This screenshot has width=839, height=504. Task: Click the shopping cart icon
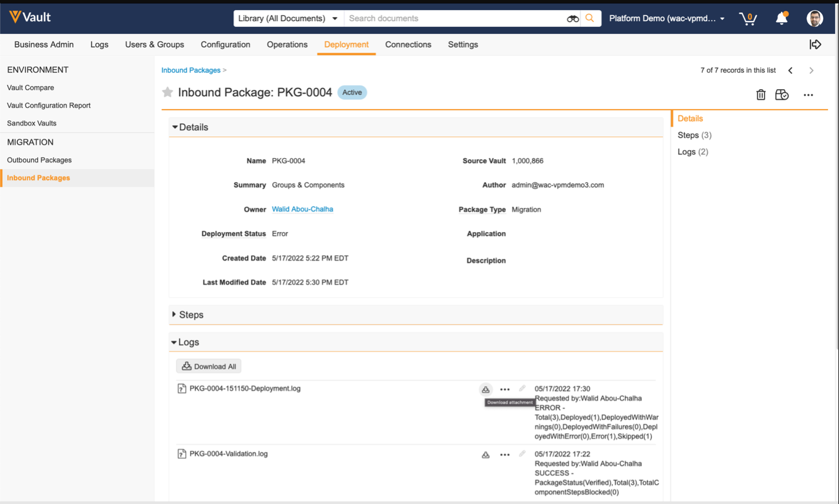tap(748, 19)
